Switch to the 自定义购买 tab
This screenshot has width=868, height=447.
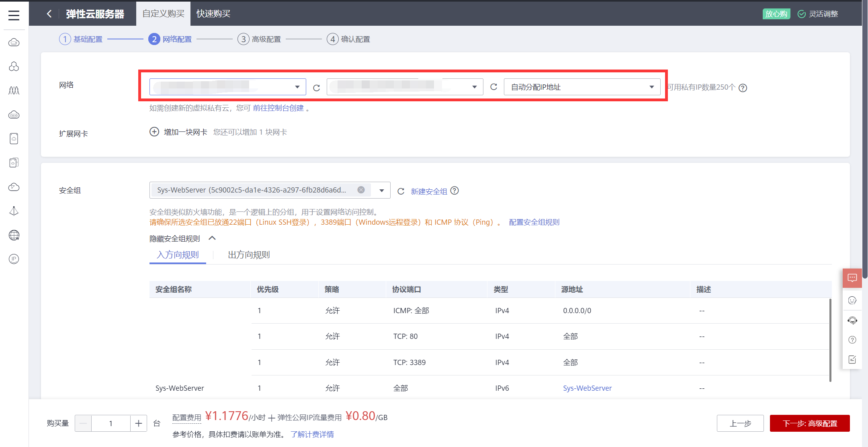click(x=163, y=14)
